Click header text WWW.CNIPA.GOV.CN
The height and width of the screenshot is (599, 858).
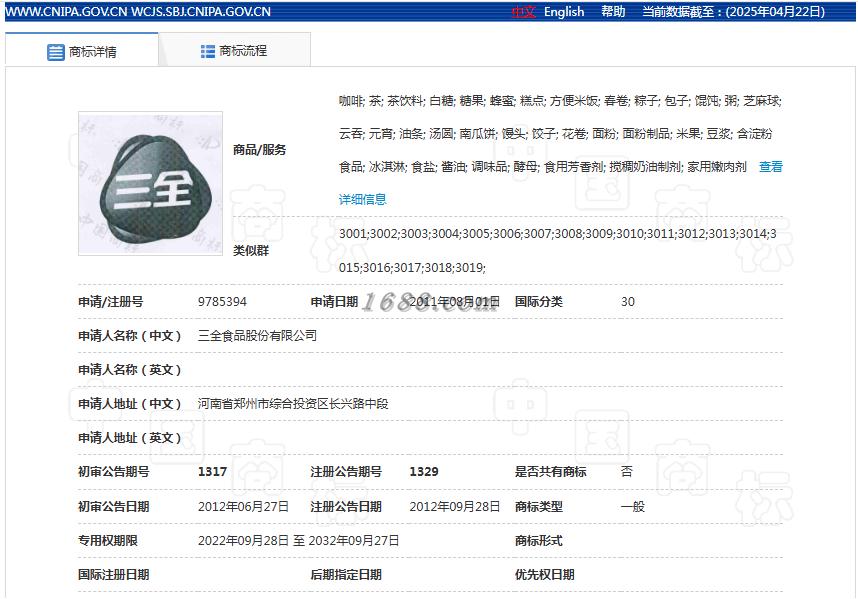click(x=66, y=11)
